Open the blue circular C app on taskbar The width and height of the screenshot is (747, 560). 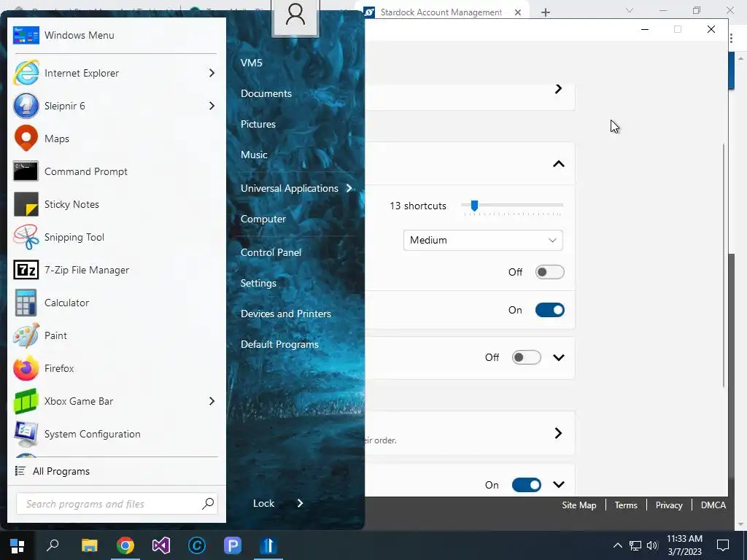coord(197,545)
